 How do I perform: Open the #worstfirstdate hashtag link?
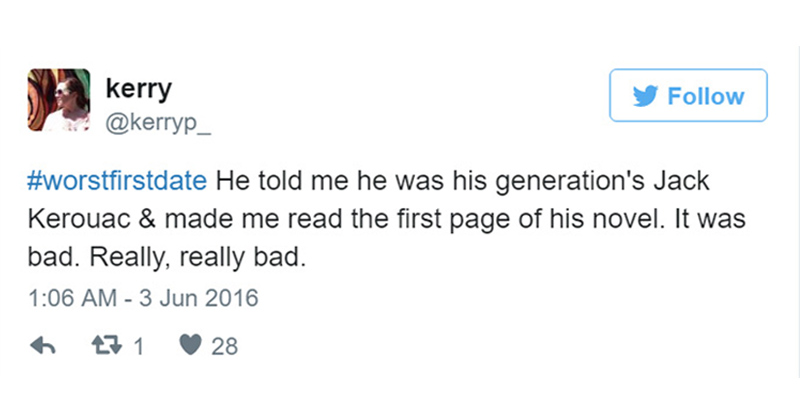[116, 182]
